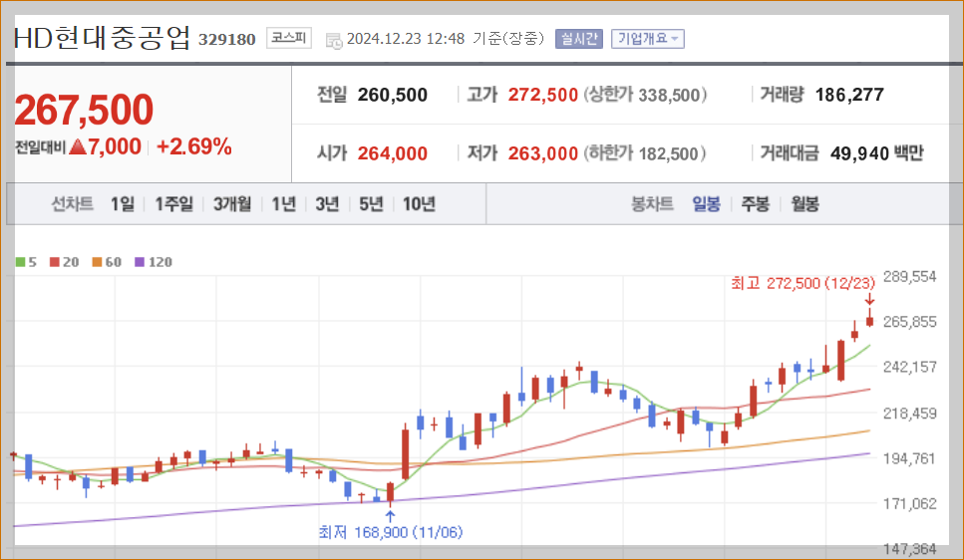
Task: Select the 3년 line chart tab
Action: pos(327,204)
